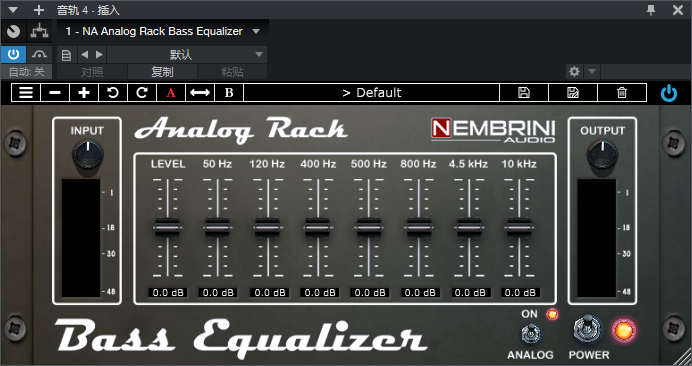This screenshot has height=366, width=692.
Task: Save the preset with floppy icon
Action: click(524, 93)
